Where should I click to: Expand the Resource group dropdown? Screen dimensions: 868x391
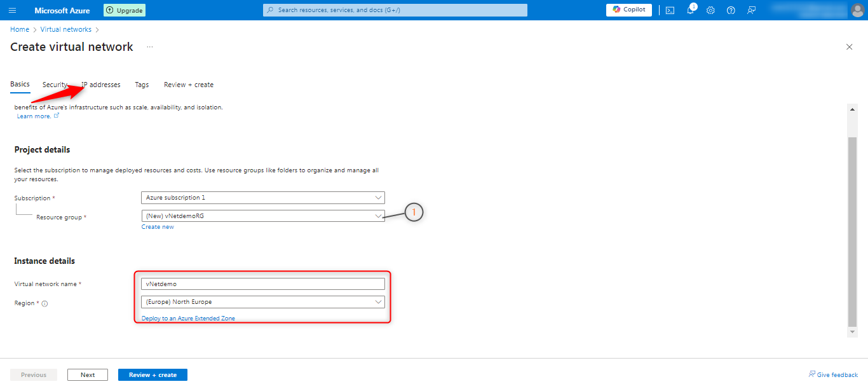[263, 216]
